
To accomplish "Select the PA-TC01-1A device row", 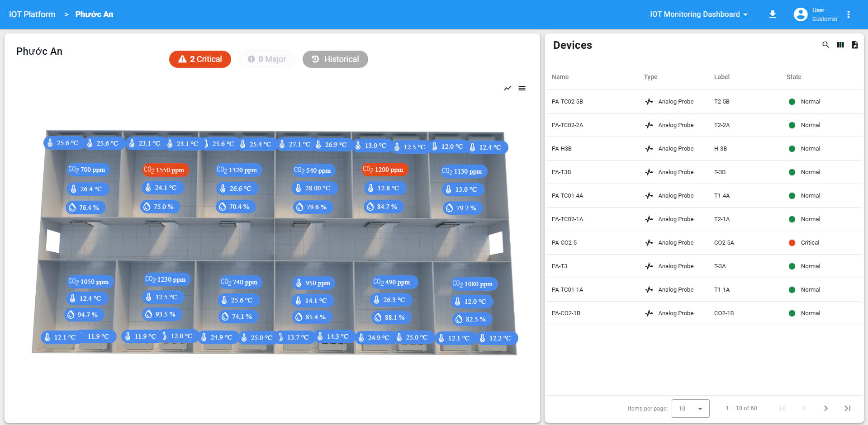I will click(704, 290).
